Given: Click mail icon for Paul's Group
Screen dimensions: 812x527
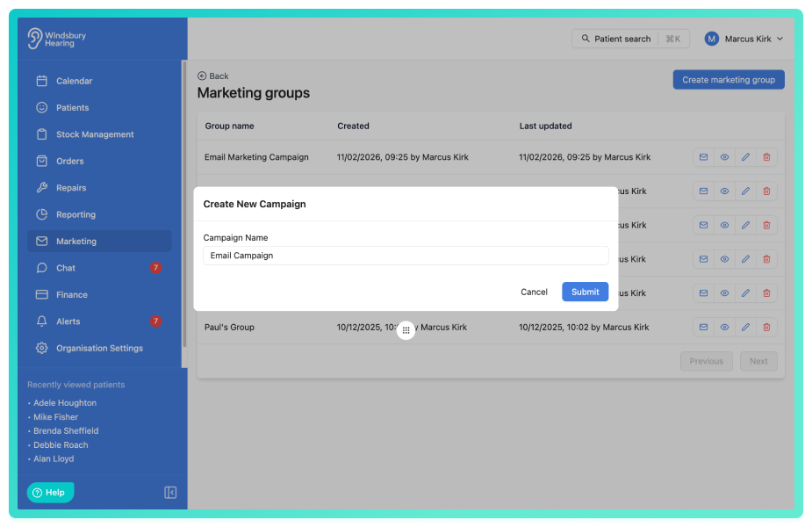Looking at the screenshot, I should [x=703, y=327].
